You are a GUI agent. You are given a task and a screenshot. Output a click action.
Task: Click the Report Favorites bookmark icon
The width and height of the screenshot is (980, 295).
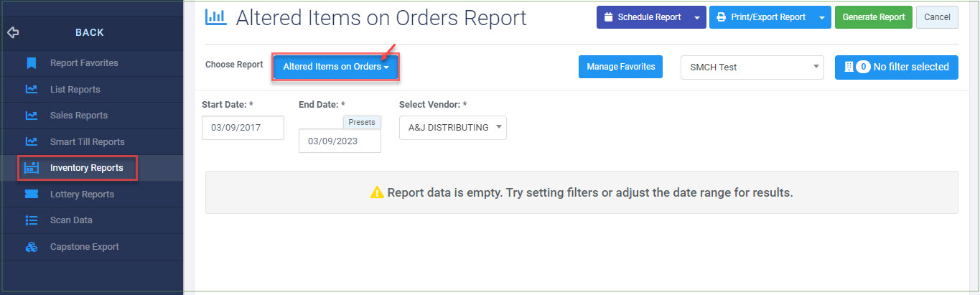[31, 63]
